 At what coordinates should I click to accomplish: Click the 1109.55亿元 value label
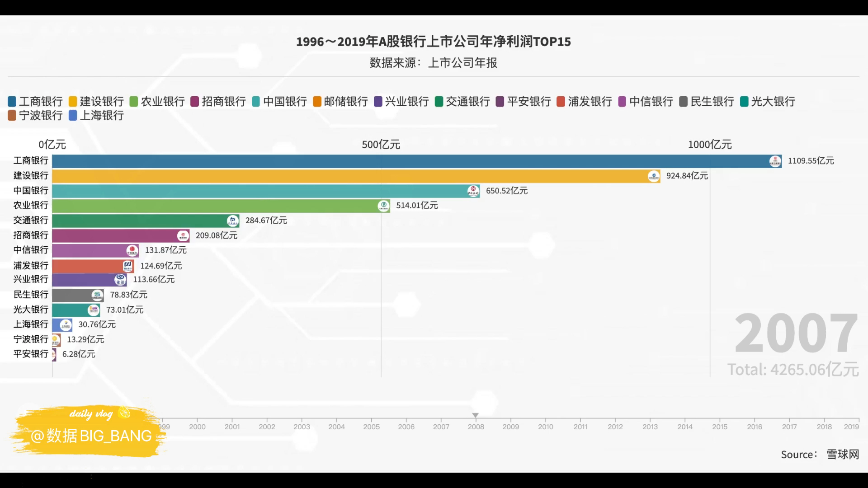pyautogui.click(x=811, y=161)
